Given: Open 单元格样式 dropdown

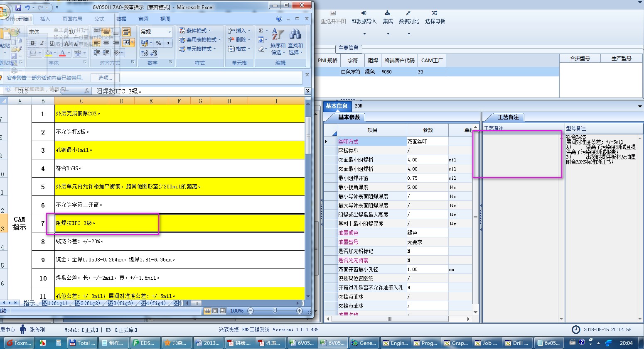Looking at the screenshot, I should point(197,49).
